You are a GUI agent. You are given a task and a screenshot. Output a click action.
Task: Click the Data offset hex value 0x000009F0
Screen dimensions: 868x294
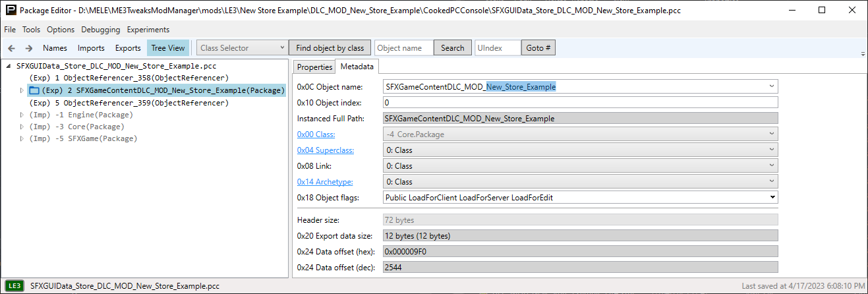tap(581, 252)
